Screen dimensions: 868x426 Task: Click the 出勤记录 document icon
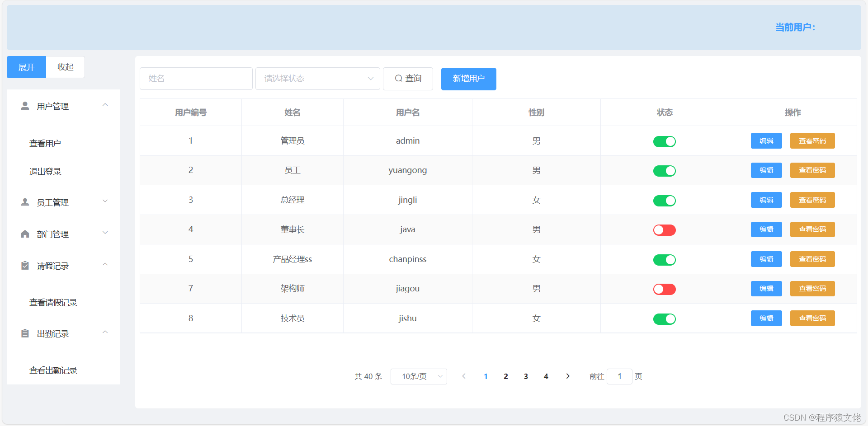coord(25,333)
